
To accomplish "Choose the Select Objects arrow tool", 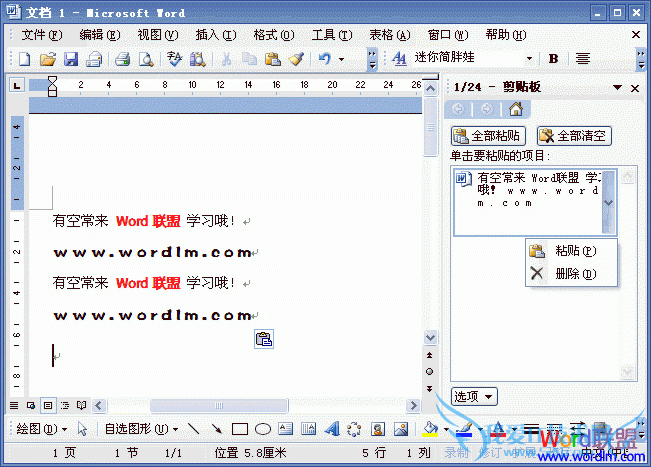I will (x=82, y=429).
